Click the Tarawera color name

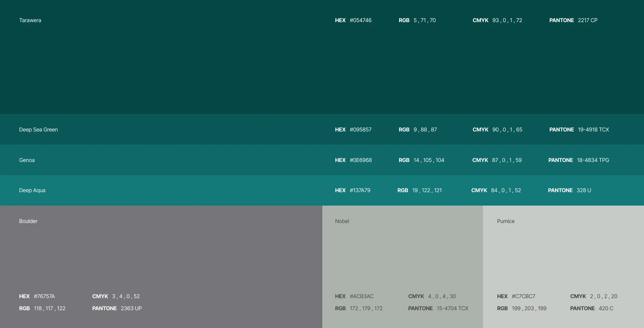(x=30, y=20)
